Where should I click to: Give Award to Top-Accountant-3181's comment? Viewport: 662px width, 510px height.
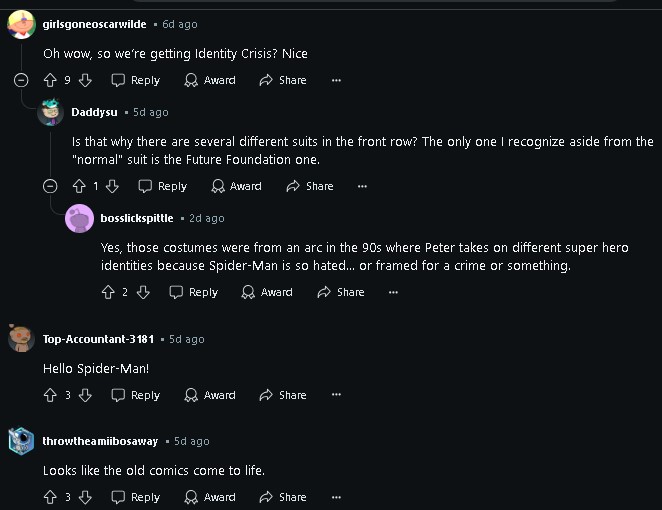coord(210,395)
